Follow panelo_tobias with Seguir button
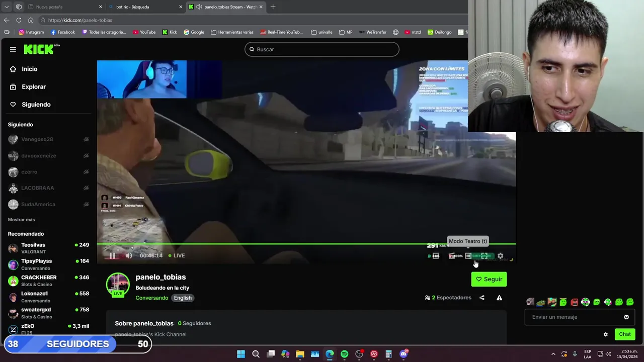 point(489,279)
